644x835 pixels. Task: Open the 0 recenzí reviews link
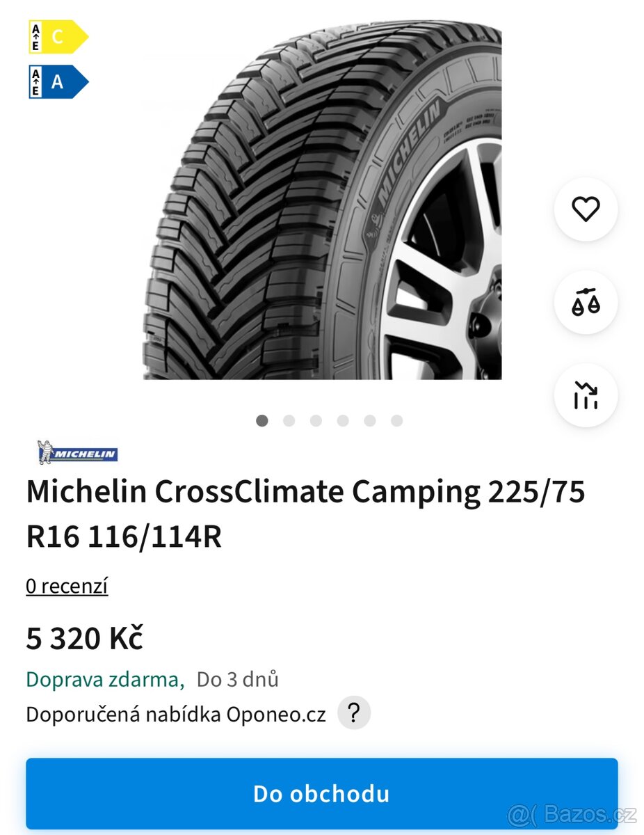click(x=67, y=586)
